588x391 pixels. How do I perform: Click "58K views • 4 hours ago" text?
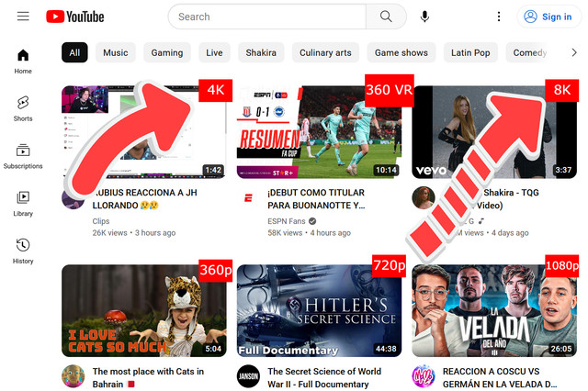tap(309, 233)
